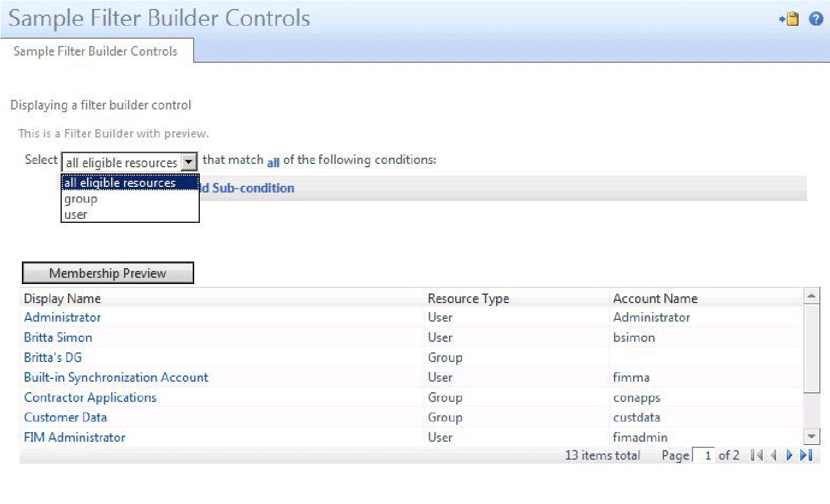Select "group" from the dropdown list
830x504 pixels.
pyautogui.click(x=81, y=199)
